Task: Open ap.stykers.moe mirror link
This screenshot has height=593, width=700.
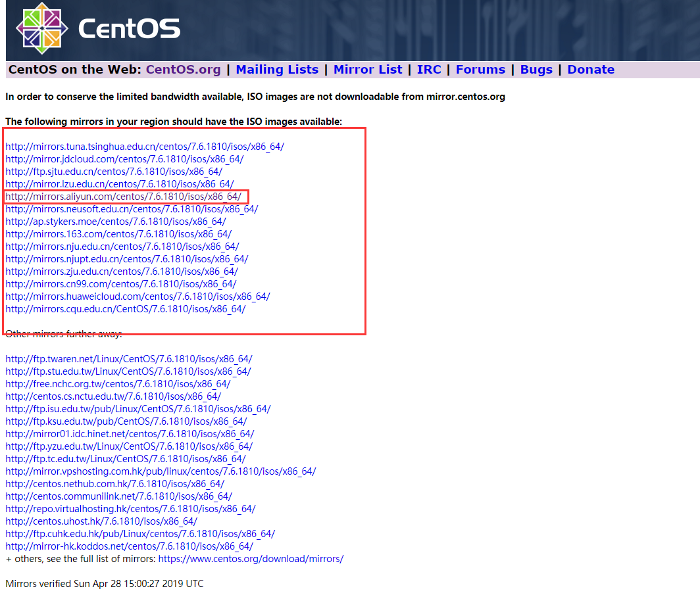Action: [116, 222]
